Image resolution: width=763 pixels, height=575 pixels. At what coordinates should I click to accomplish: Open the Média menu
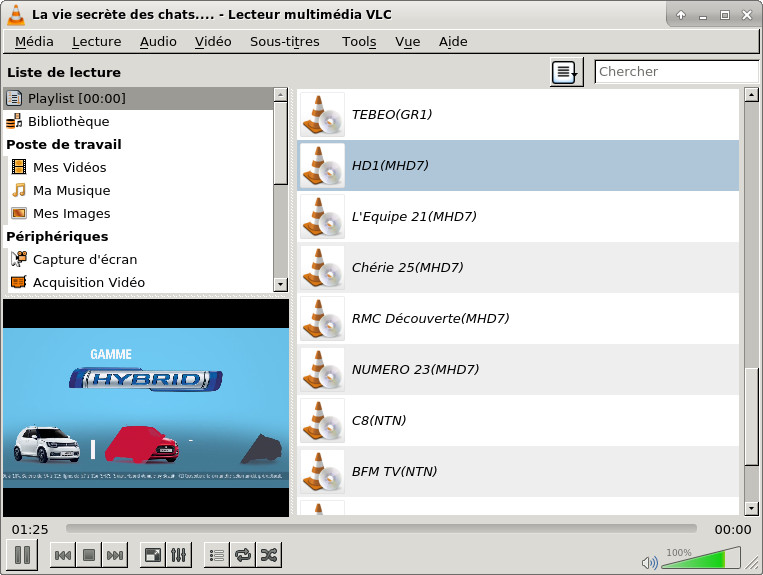34,42
